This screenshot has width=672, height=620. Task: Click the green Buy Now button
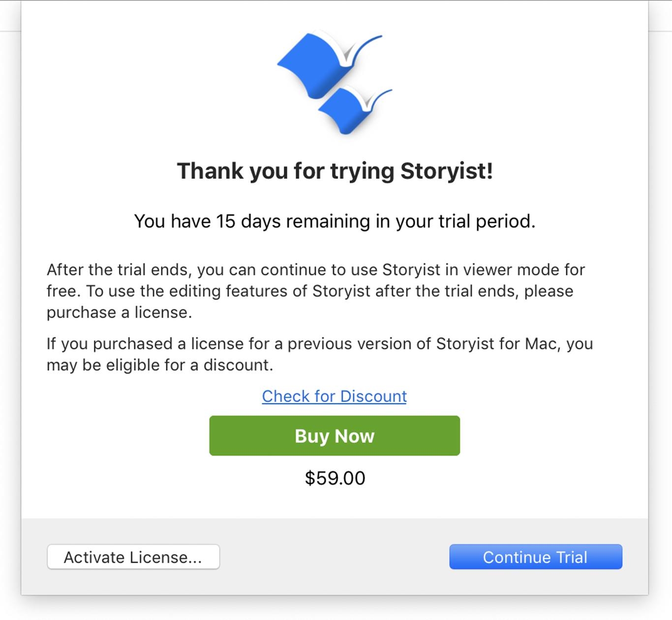pos(335,436)
